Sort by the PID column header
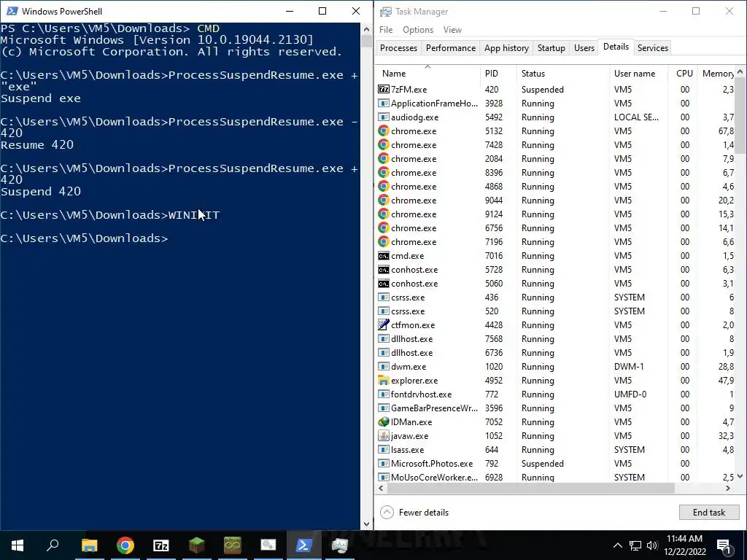The width and height of the screenshot is (747, 560). coord(498,74)
